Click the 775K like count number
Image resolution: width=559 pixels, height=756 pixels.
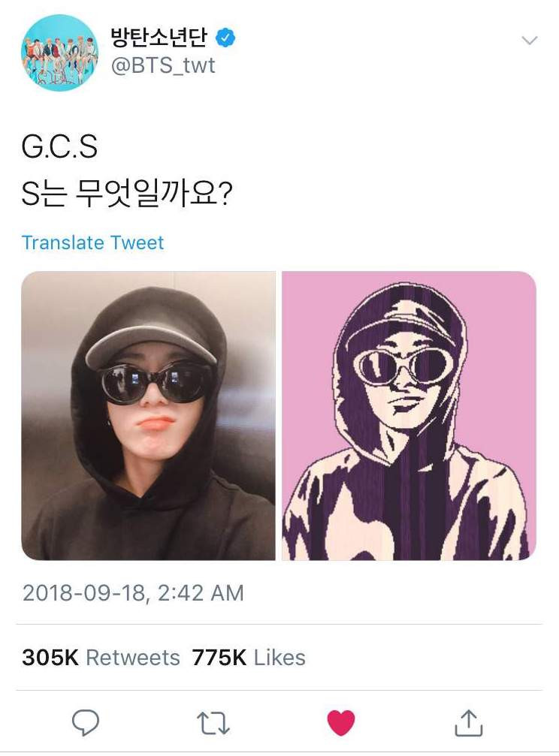click(219, 658)
